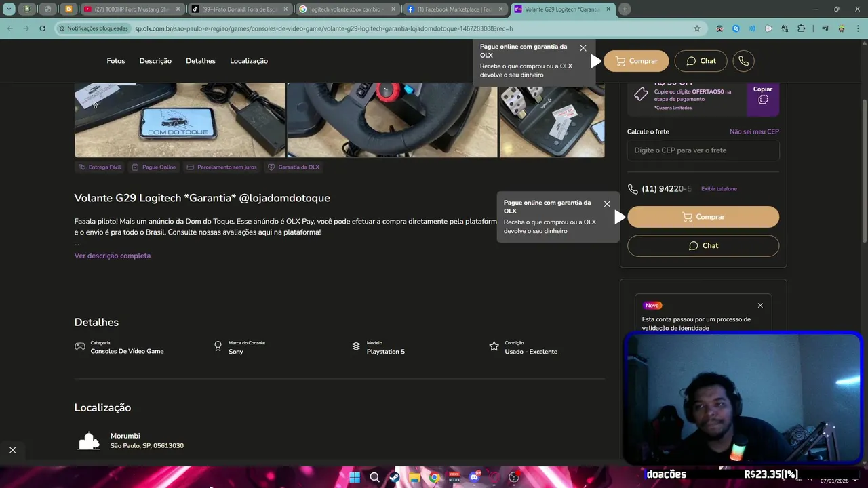Go to the Localização section tab
868x488 pixels.
pos(249,61)
